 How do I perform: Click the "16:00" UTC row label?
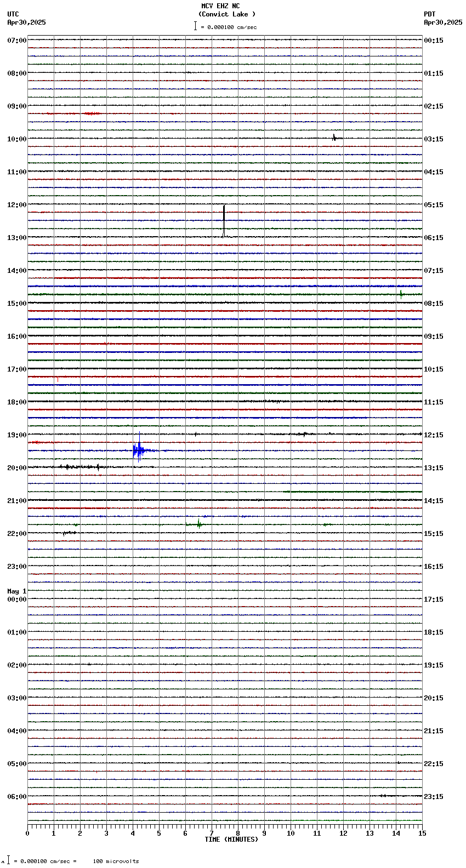17,336
